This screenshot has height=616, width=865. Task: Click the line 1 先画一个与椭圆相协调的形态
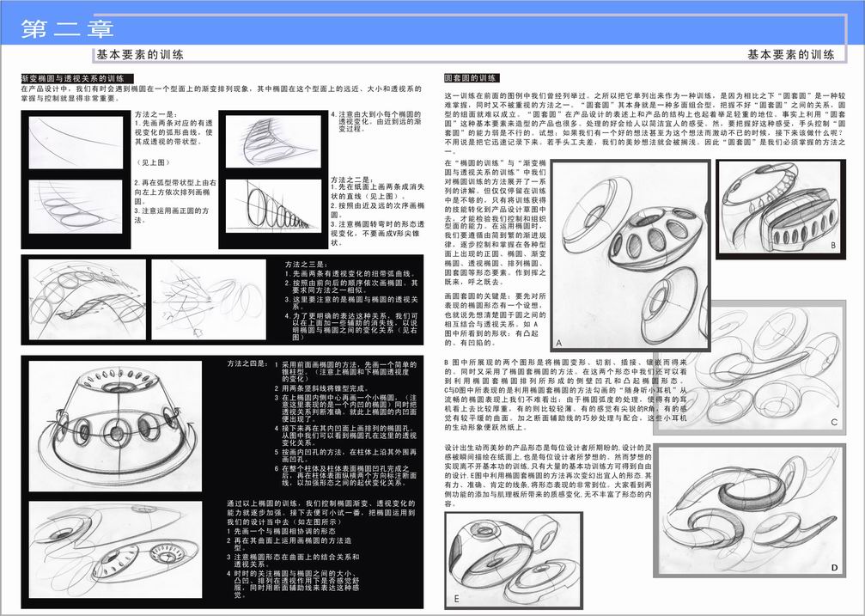click(281, 530)
